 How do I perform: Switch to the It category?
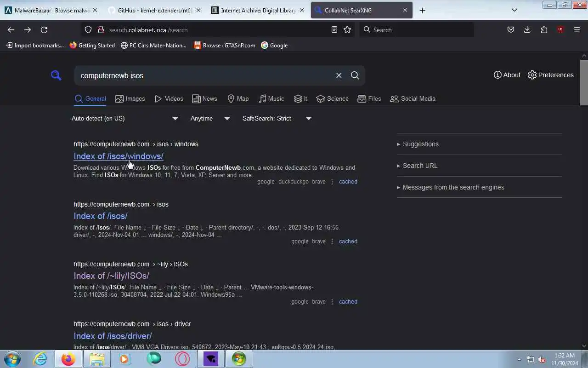click(x=300, y=98)
